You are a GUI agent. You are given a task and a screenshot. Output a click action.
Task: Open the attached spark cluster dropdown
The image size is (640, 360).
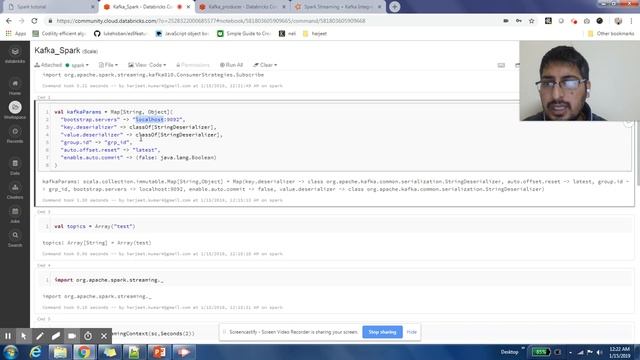(x=77, y=65)
